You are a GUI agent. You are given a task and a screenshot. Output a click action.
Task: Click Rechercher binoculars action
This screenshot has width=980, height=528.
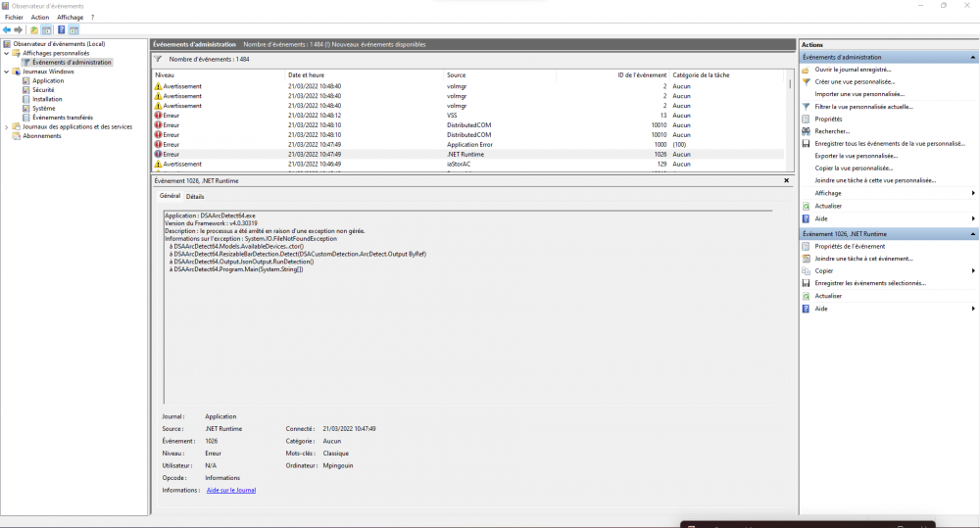click(832, 130)
